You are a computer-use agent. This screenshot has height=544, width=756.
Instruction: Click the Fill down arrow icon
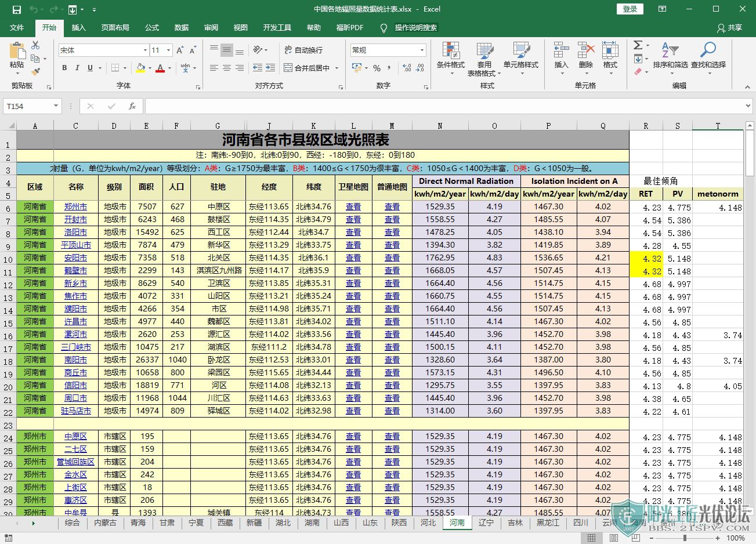pos(638,59)
